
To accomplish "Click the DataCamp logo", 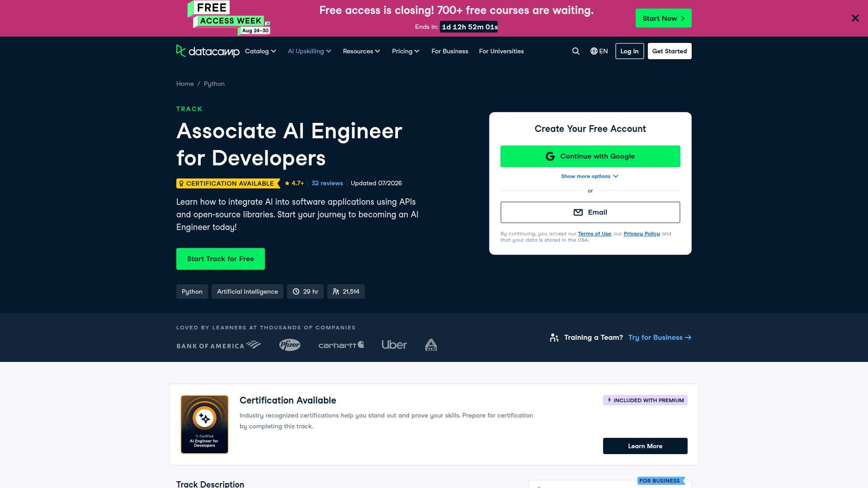I will [208, 51].
